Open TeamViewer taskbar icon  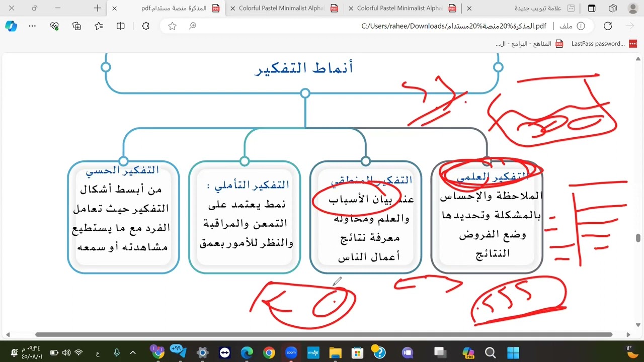pyautogui.click(x=224, y=352)
